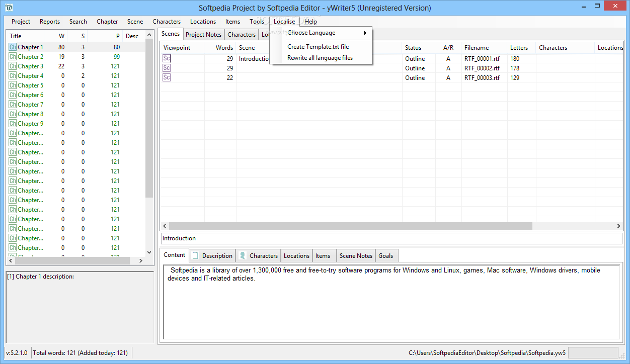Click the Chapter 6 Ch icon
This screenshot has height=364, width=630.
(13, 95)
